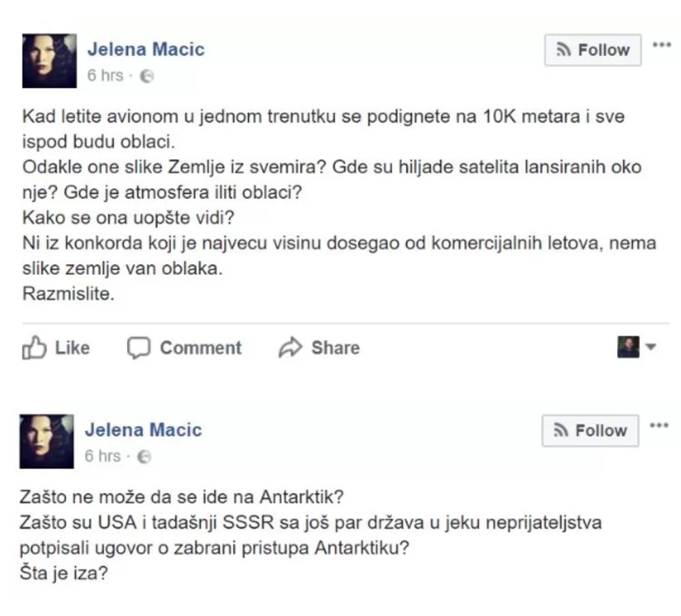Open the three-dot options on first post
The height and width of the screenshot is (616, 681).
click(x=661, y=45)
